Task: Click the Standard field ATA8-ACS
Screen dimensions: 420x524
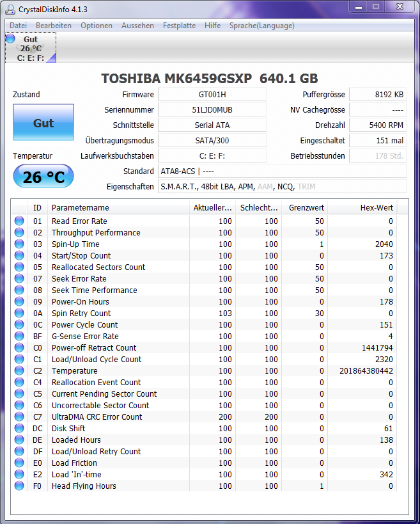Action: pos(282,171)
